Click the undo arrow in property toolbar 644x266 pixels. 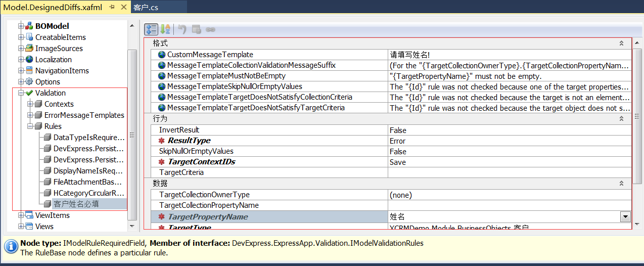[182, 29]
